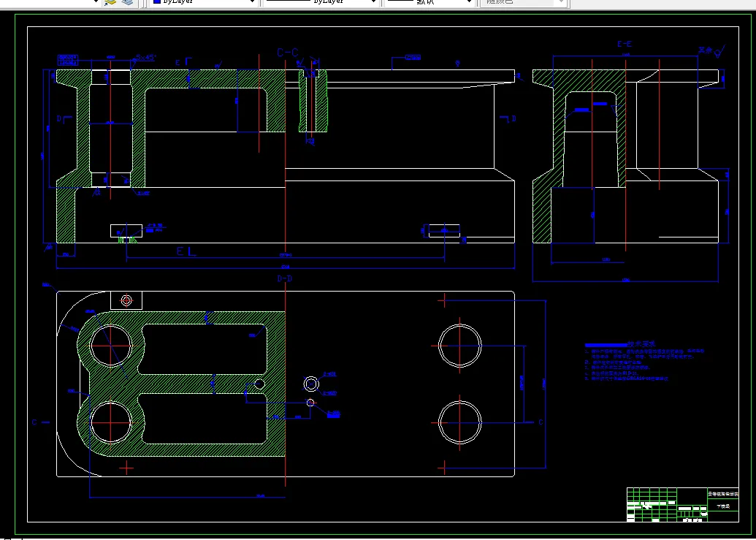Screen dimensions: 756x540
Task: Select the 下模座 title block text
Action: tap(722, 506)
